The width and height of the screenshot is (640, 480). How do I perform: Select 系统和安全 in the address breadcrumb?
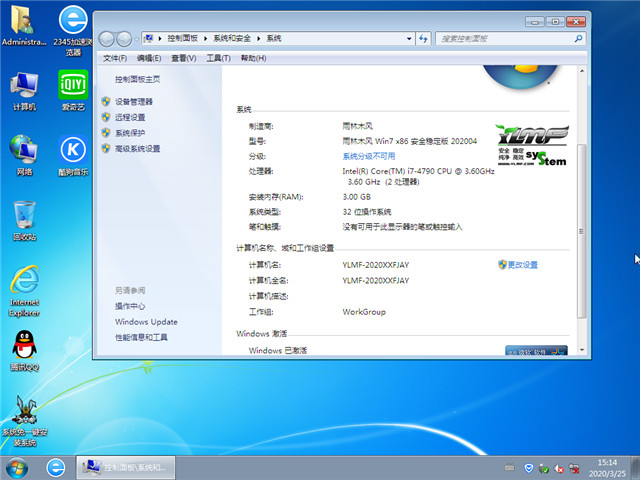click(232, 38)
